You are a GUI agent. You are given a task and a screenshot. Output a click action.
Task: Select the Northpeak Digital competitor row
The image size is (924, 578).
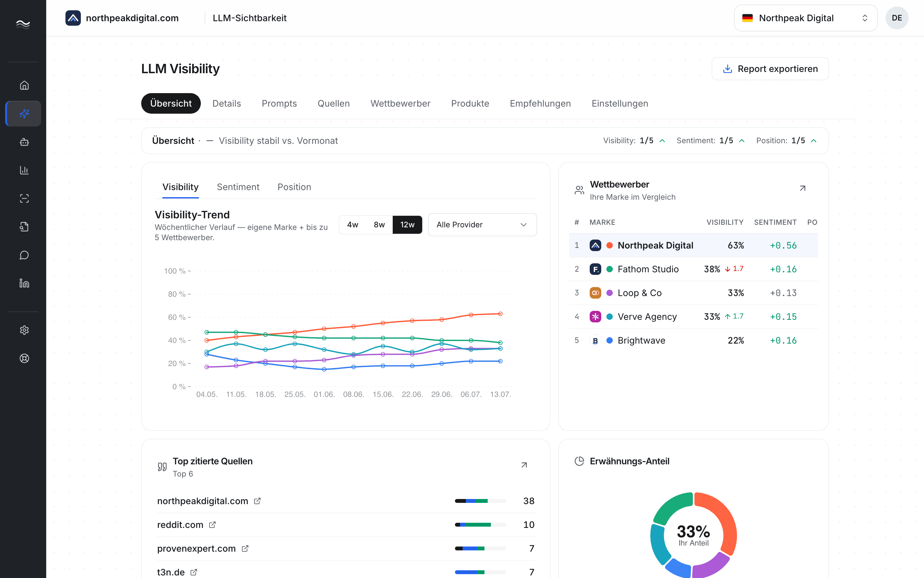(693, 245)
